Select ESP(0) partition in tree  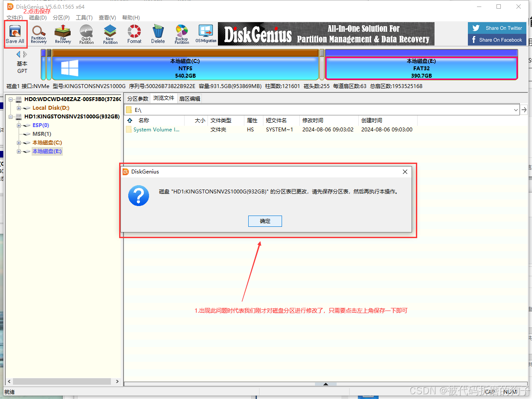41,125
